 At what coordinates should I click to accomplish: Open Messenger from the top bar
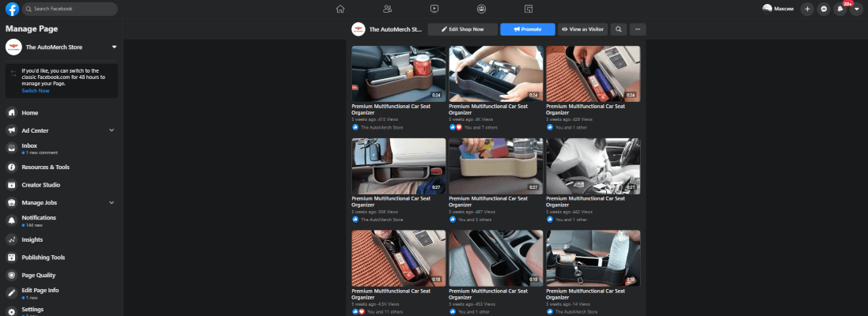[824, 9]
